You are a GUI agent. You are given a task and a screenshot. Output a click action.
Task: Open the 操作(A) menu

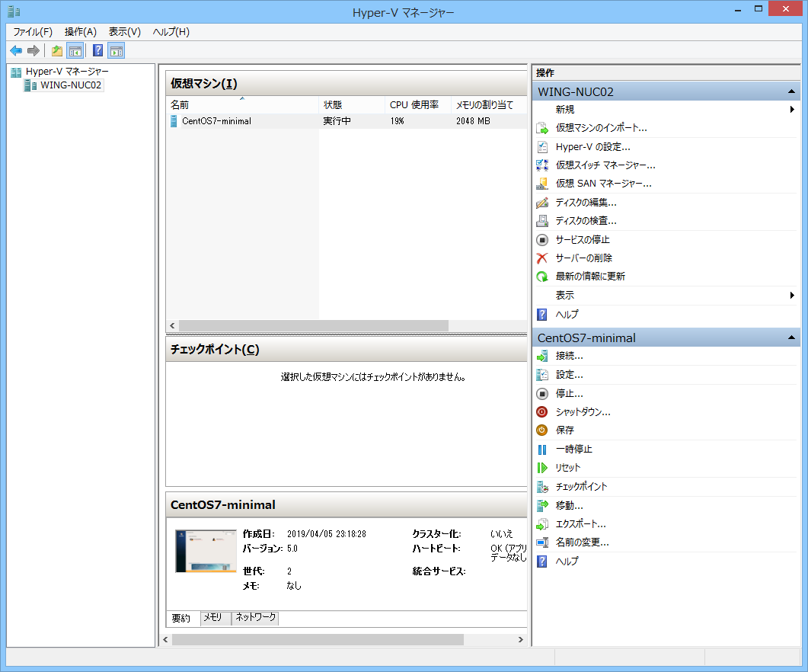81,32
